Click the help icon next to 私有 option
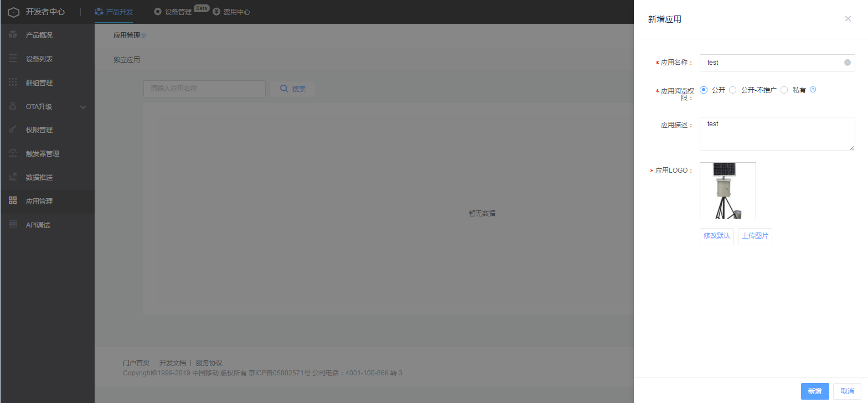Viewport: 868px width, 403px height. point(813,90)
